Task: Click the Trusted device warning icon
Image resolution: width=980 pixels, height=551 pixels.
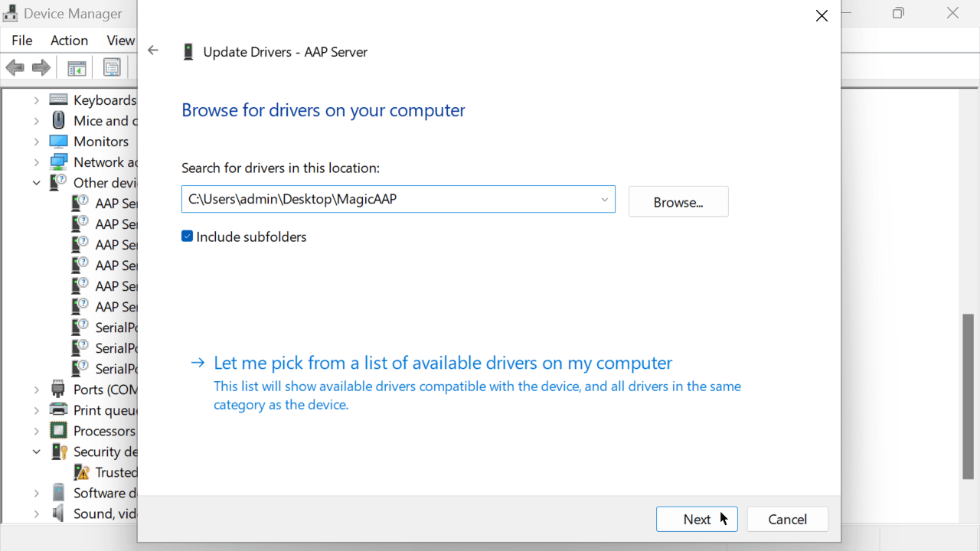Action: pos(80,472)
